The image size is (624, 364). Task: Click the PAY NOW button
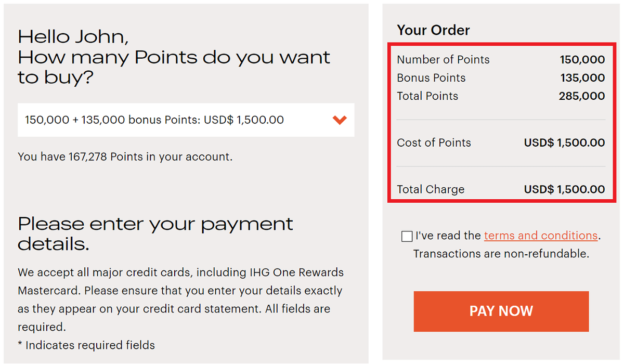tap(501, 311)
